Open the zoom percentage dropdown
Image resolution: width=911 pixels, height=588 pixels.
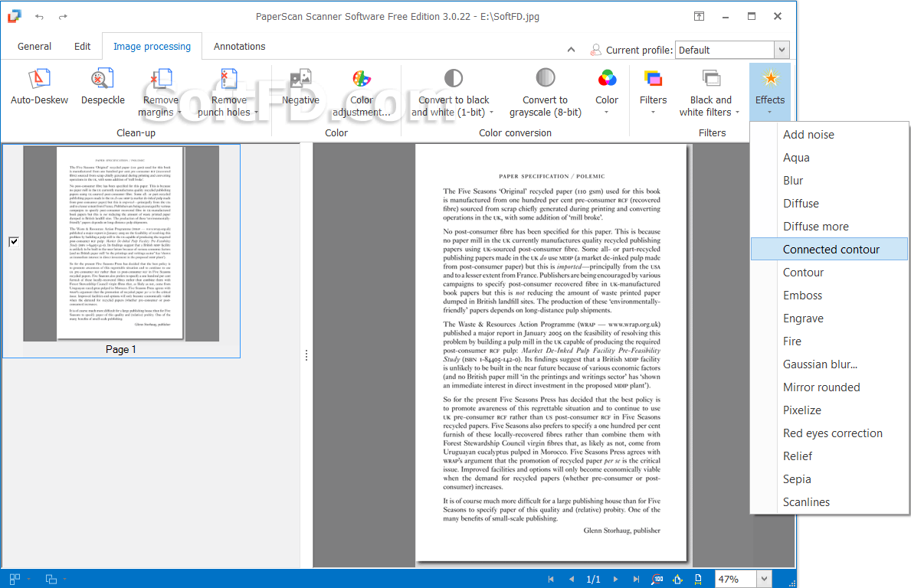pos(764,579)
